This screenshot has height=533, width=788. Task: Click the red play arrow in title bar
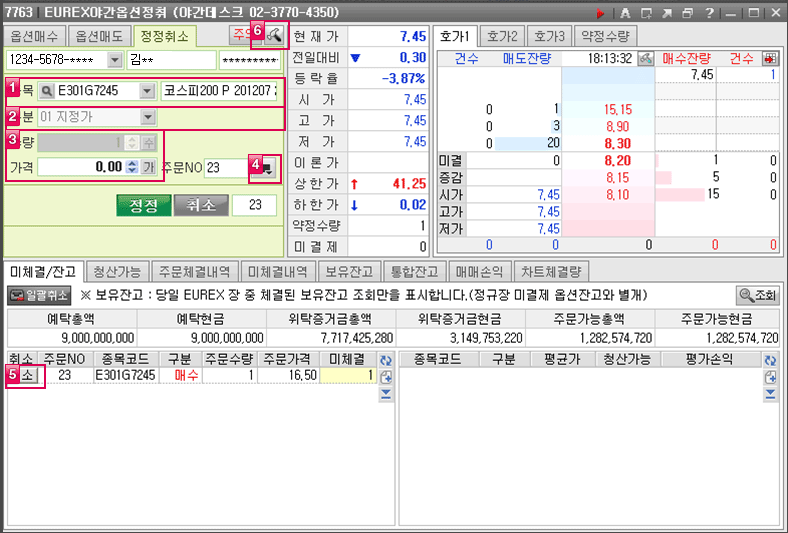pos(601,13)
